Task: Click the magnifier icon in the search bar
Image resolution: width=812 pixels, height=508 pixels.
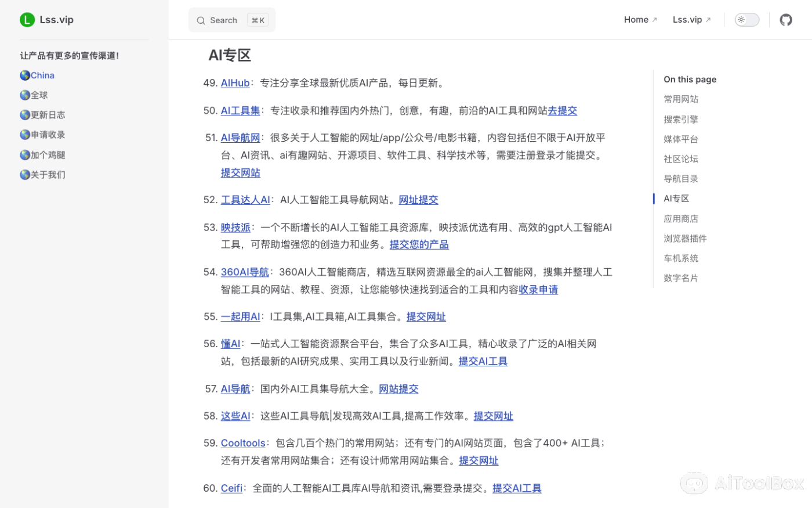Action: point(201,20)
